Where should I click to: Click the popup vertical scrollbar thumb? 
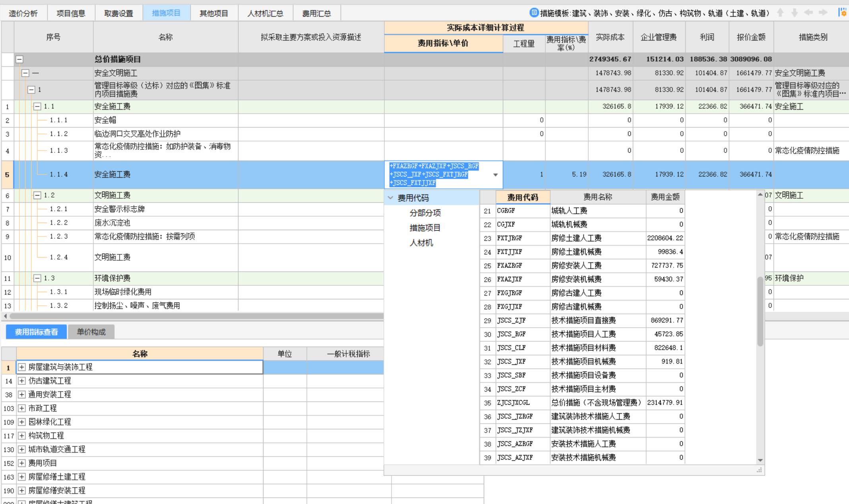coord(760,311)
